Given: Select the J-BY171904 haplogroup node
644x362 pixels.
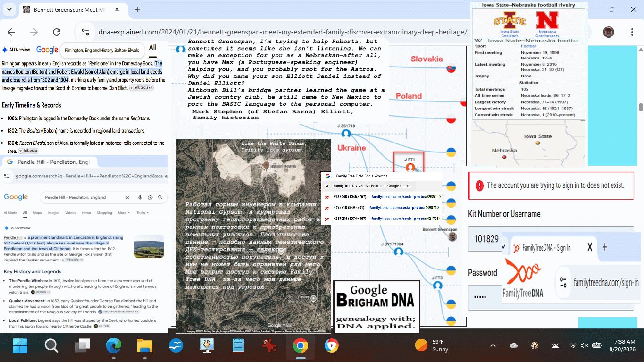Looking at the screenshot, I should 399,251.
